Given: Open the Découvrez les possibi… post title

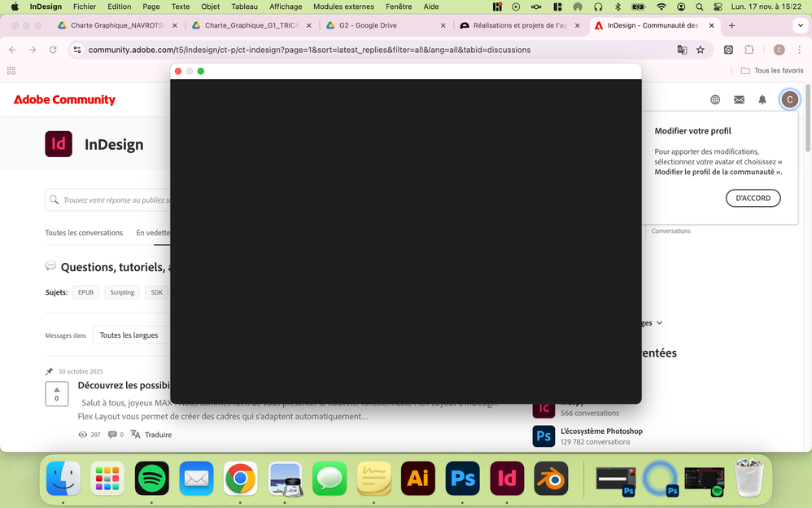Looking at the screenshot, I should point(124,385).
